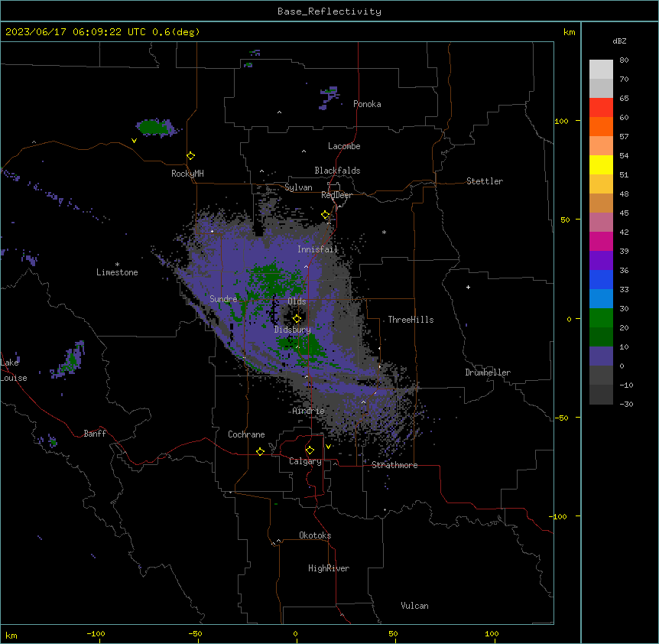Click the Cochrane label
Viewport: 659px width, 644px height.
pos(246,434)
